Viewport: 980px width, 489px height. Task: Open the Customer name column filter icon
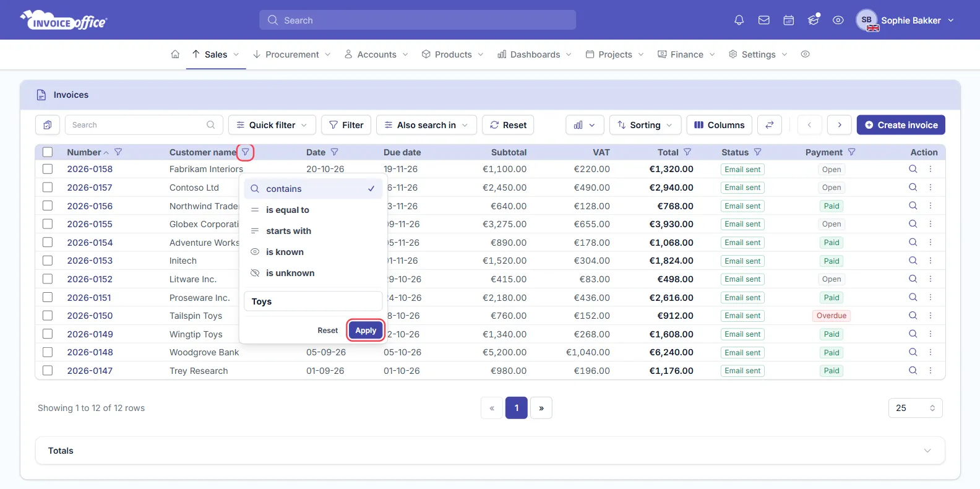pos(246,152)
